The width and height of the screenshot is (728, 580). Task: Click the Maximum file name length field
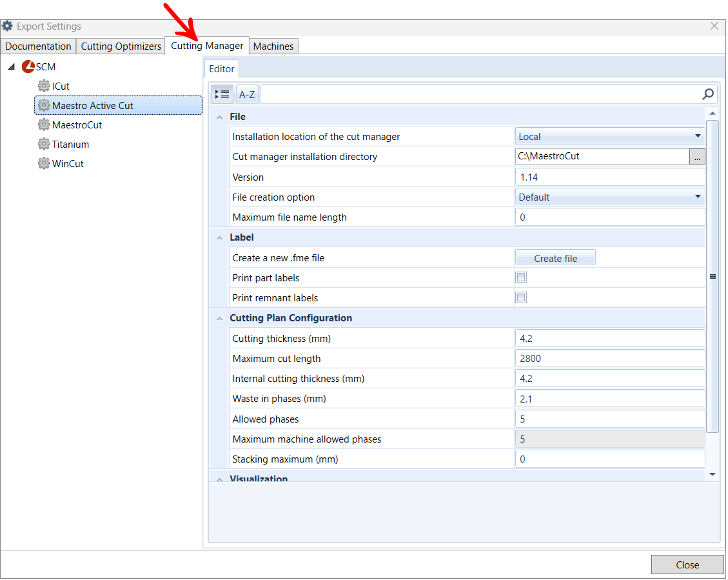pyautogui.click(x=609, y=217)
